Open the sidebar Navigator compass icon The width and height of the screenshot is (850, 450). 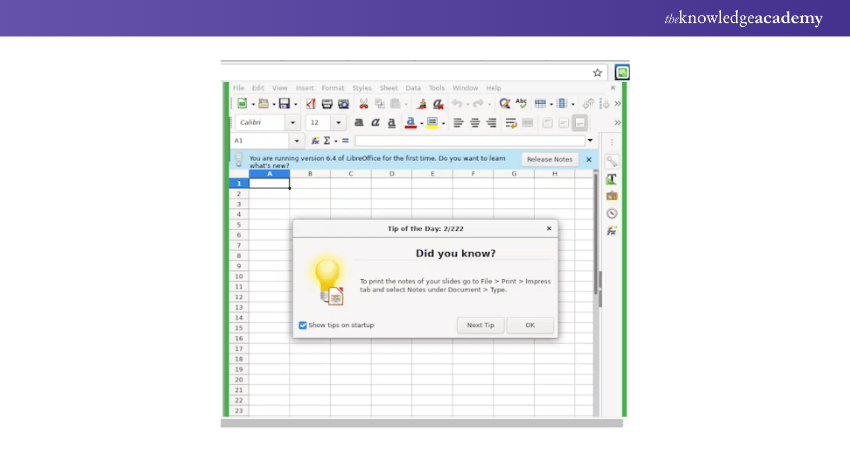(x=611, y=213)
